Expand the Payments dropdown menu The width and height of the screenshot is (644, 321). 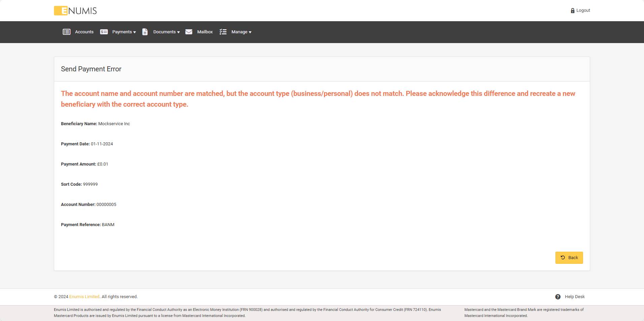click(x=124, y=32)
